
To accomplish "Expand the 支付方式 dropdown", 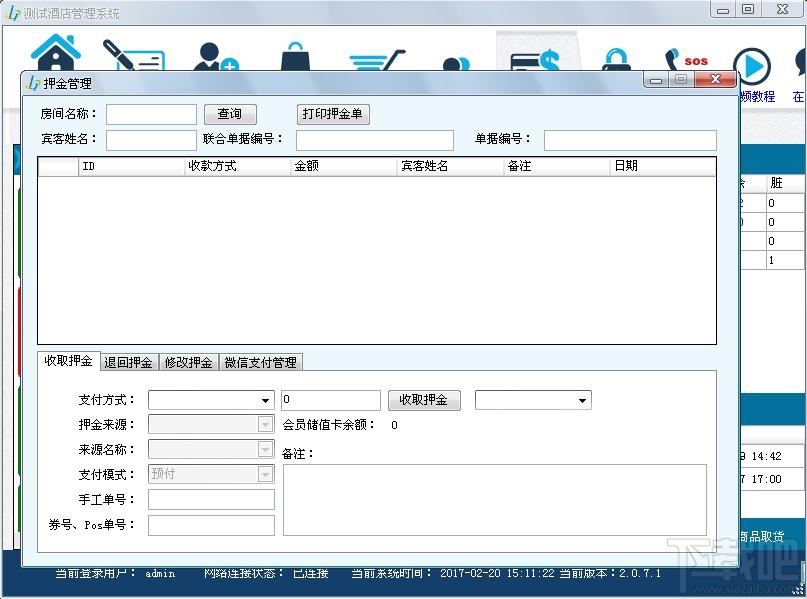I will tap(211, 400).
